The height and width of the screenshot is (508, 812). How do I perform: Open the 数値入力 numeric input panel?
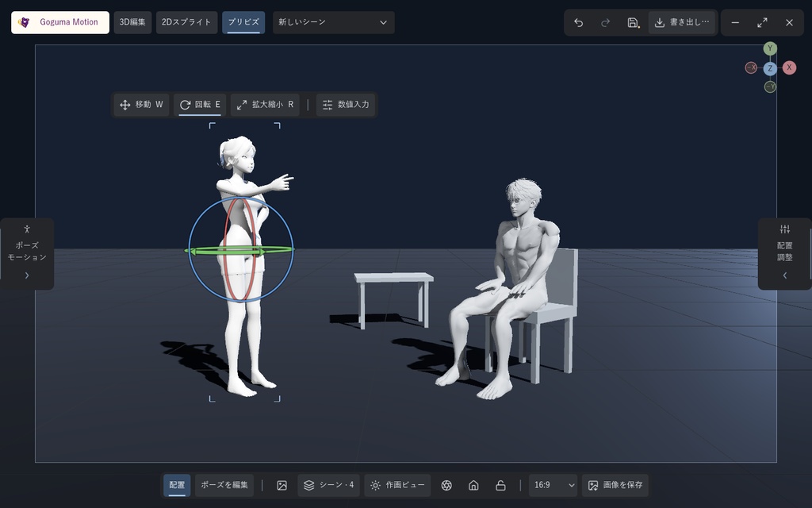(346, 105)
